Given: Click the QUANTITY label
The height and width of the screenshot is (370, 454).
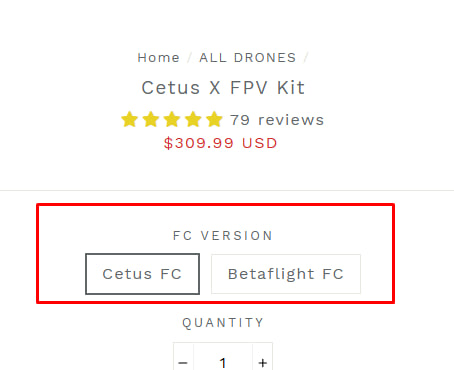Looking at the screenshot, I should 223,323.
